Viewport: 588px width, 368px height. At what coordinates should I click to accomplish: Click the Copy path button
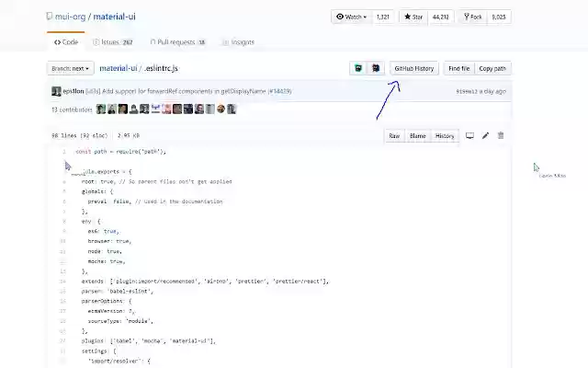pos(492,68)
